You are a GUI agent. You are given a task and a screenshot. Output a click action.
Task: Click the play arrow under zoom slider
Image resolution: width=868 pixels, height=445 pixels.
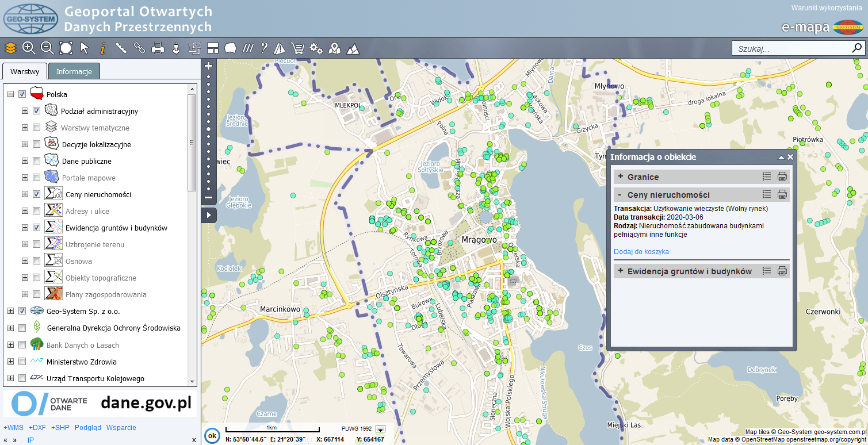point(208,215)
